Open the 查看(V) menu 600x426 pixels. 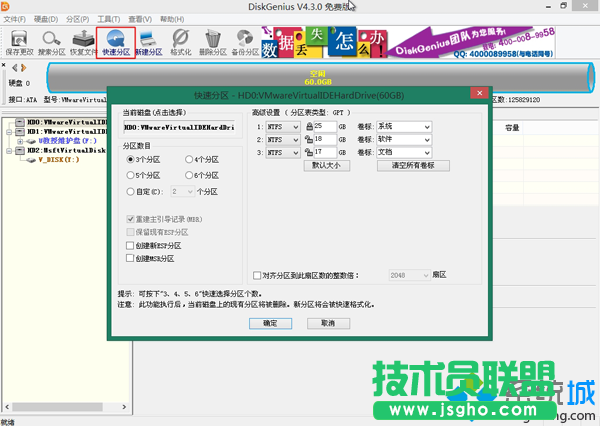pos(140,19)
